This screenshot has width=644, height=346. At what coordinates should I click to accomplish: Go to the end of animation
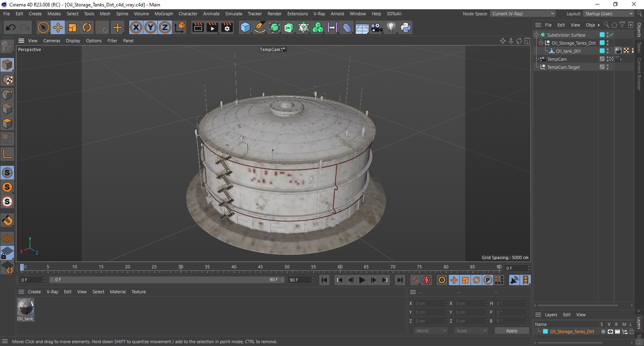[400, 280]
